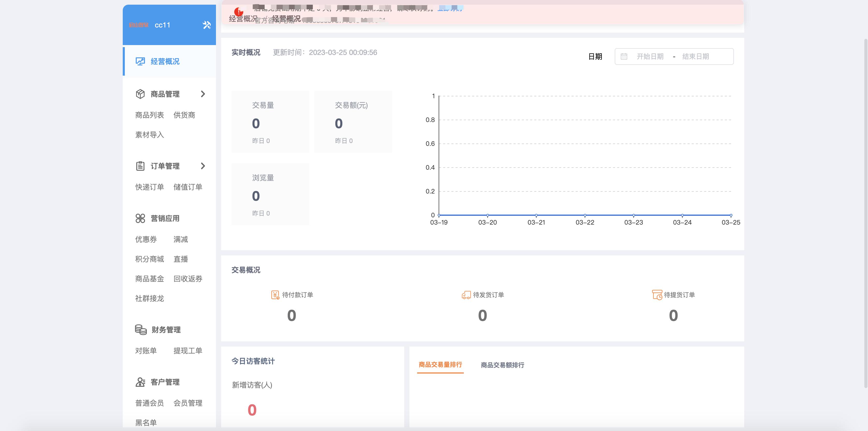Image resolution: width=868 pixels, height=431 pixels.
Task: Click the 待付款订单 payment icon
Action: click(275, 294)
